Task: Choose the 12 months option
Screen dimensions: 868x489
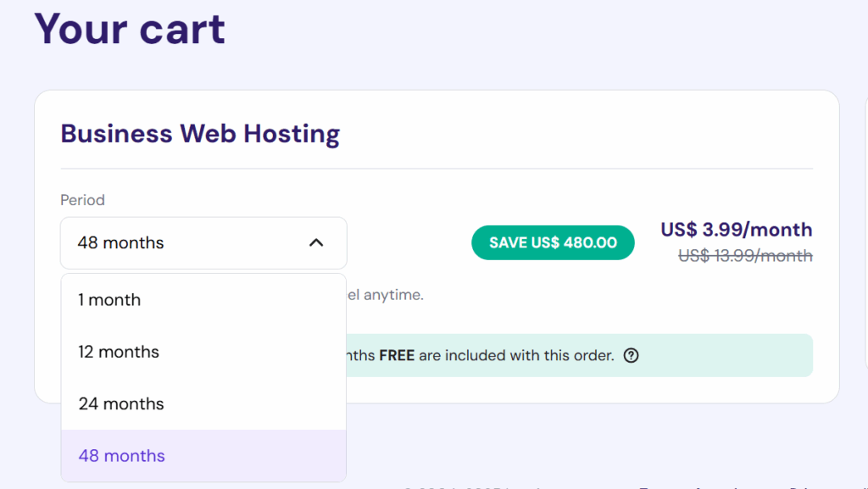Action: tap(119, 352)
